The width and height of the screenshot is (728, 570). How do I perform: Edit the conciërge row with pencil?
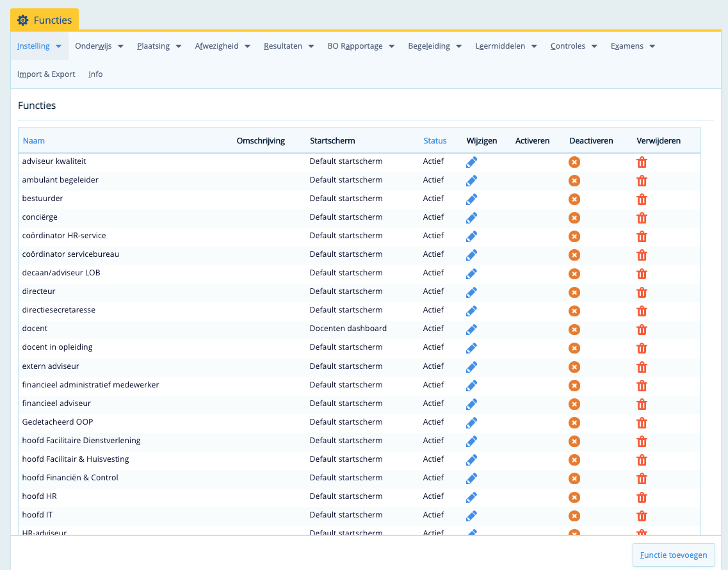coord(471,218)
